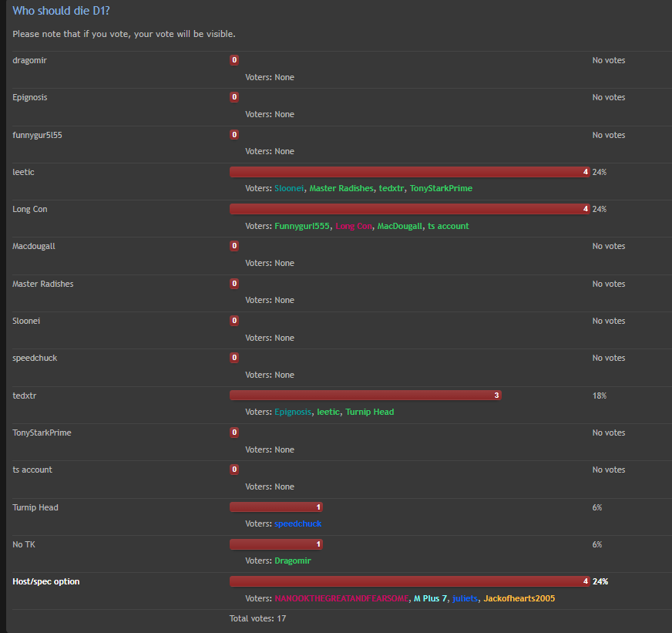The height and width of the screenshot is (633, 672).
Task: Open NANOOKTHEGREATANDFEARSOME voter profile
Action: 341,598
